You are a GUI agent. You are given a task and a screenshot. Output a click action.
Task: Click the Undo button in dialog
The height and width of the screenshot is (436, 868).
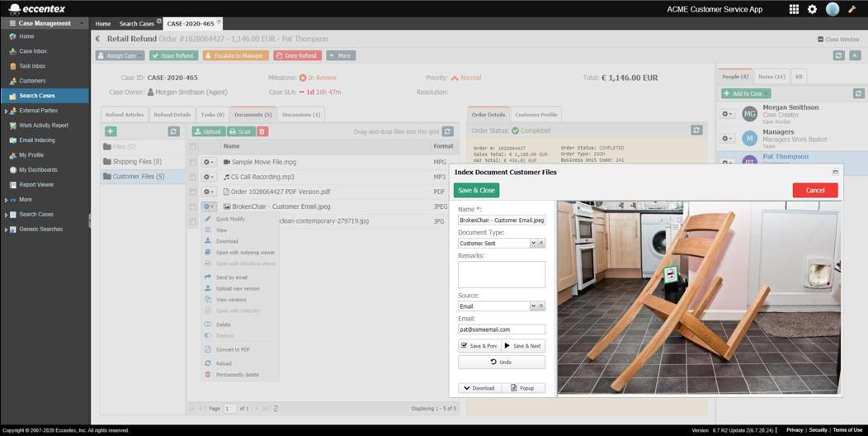click(502, 362)
